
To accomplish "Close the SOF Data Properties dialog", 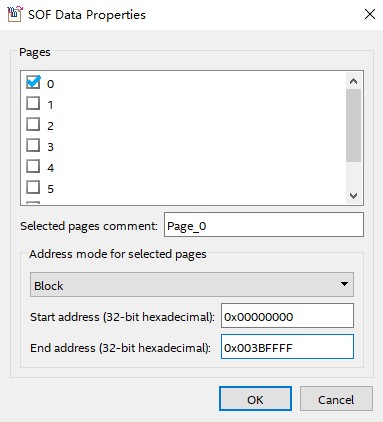I will tap(370, 14).
